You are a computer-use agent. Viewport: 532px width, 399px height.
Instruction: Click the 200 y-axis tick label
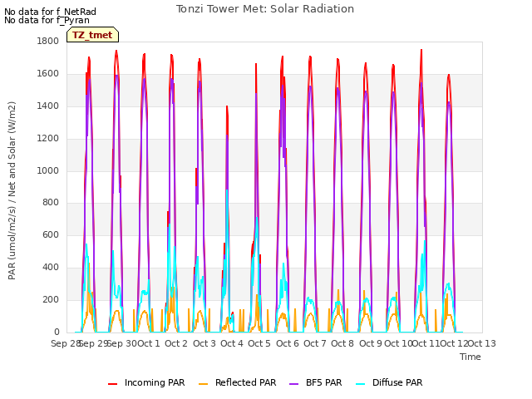(x=51, y=300)
